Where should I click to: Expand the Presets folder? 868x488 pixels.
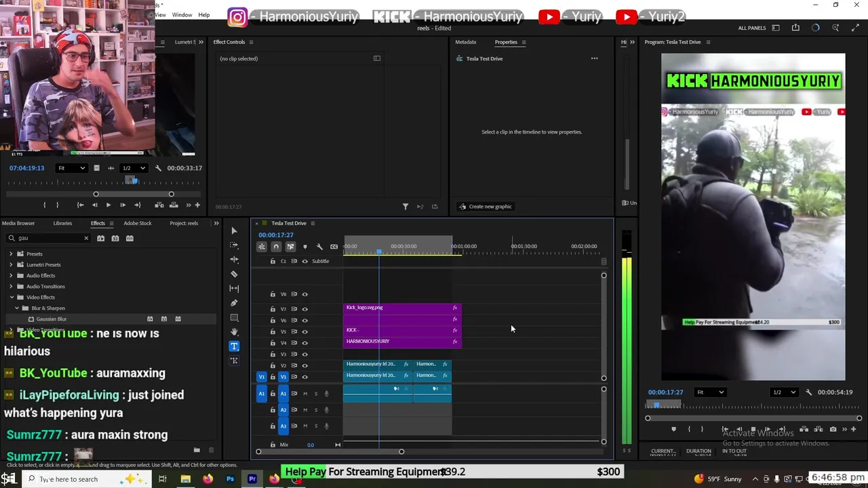11,254
